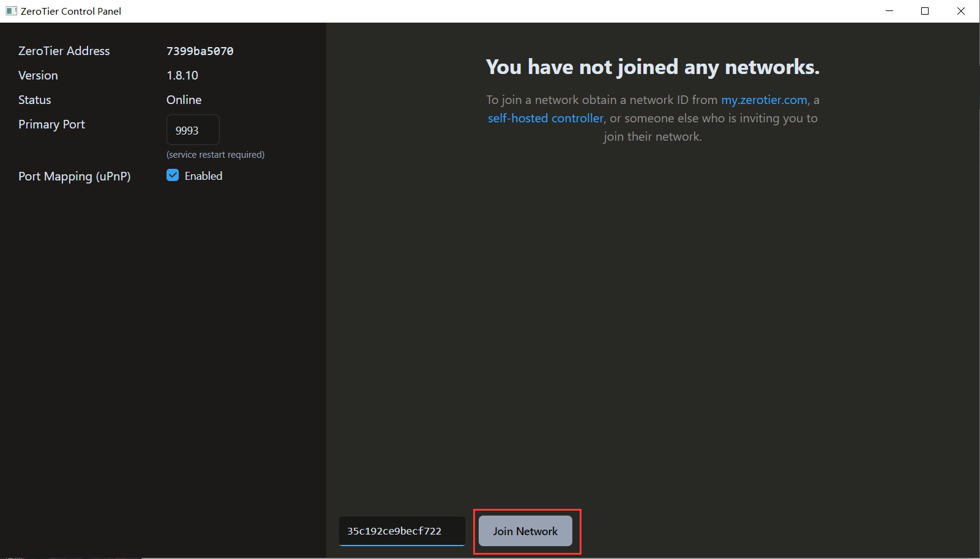
Task: Focus the Primary Port field showing 9993
Action: click(x=193, y=130)
